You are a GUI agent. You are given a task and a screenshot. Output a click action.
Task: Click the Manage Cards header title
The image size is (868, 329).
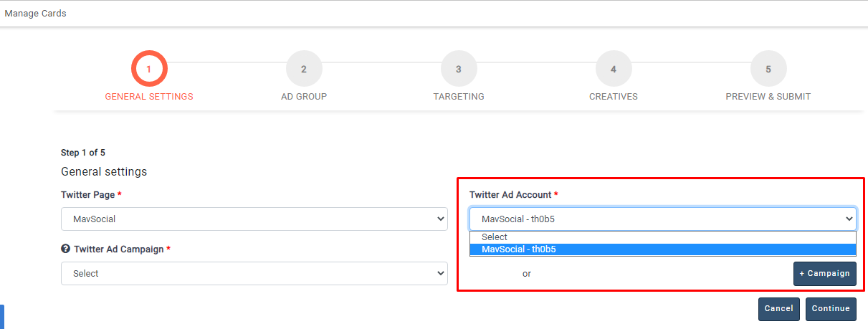pyautogui.click(x=36, y=14)
